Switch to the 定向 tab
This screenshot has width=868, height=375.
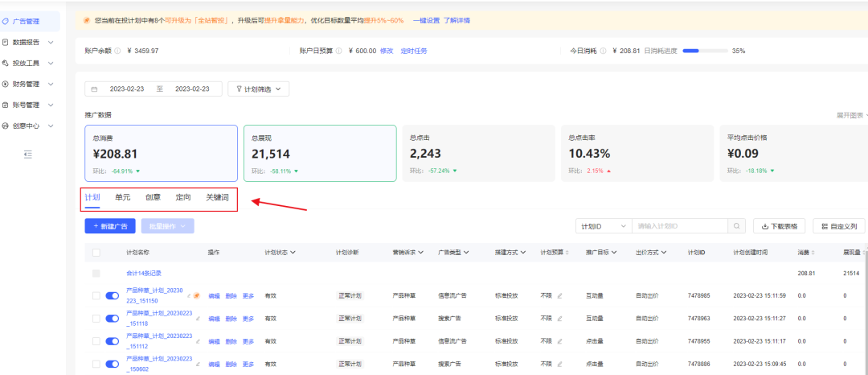coord(183,197)
